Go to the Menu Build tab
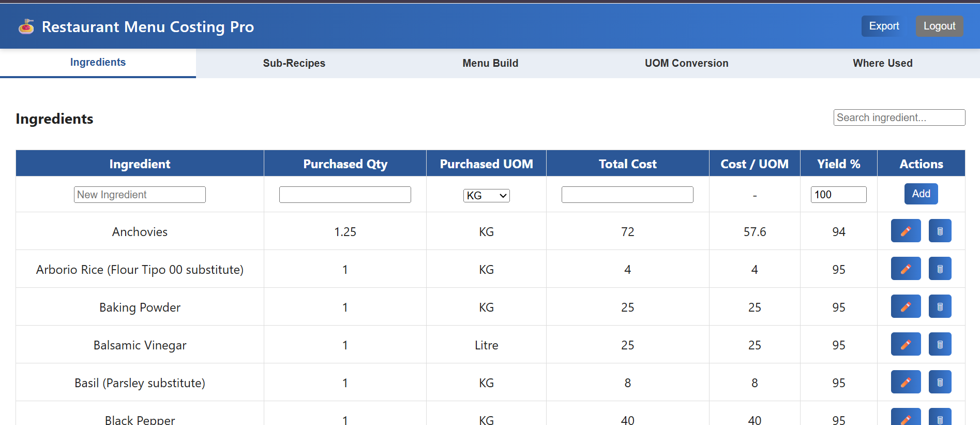Image resolution: width=980 pixels, height=425 pixels. pos(490,63)
